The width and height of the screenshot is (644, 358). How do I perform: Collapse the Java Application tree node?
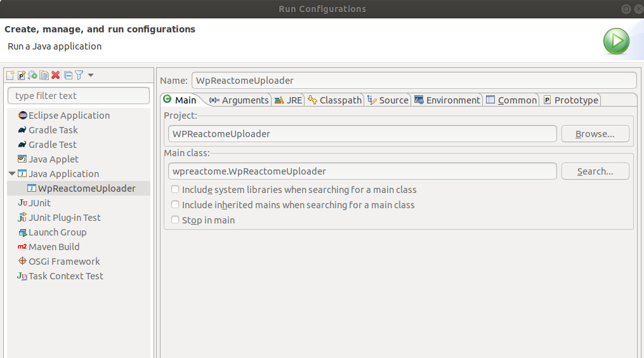[12, 173]
